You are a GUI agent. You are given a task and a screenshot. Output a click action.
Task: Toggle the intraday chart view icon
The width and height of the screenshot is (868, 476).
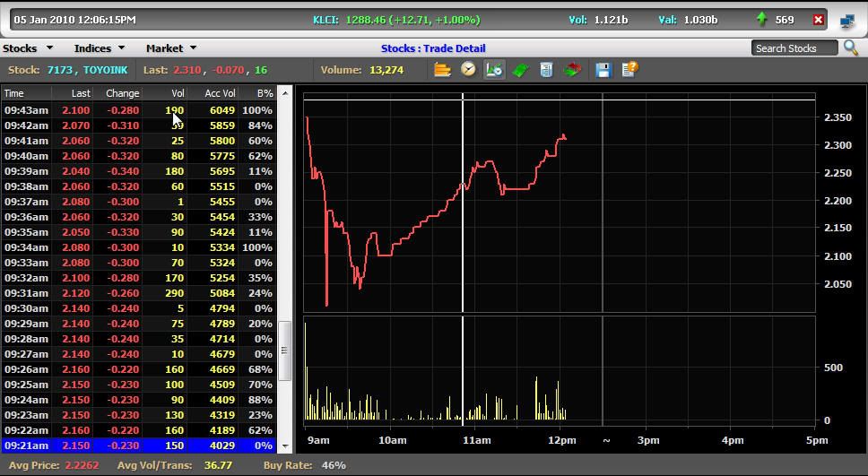click(494, 70)
